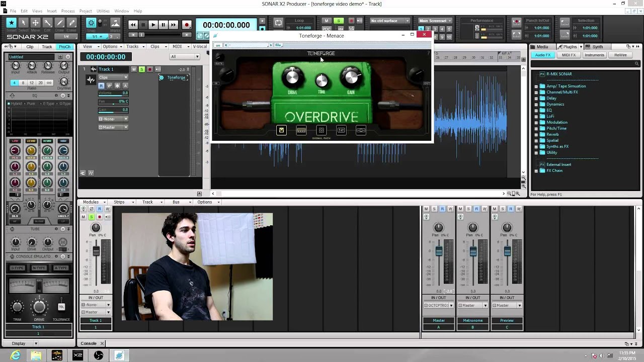644x362 pixels.
Task: Start playback with Play button
Action: [x=153, y=25]
